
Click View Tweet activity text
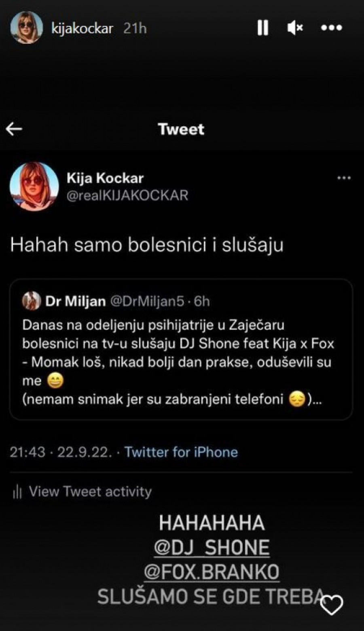point(90,491)
